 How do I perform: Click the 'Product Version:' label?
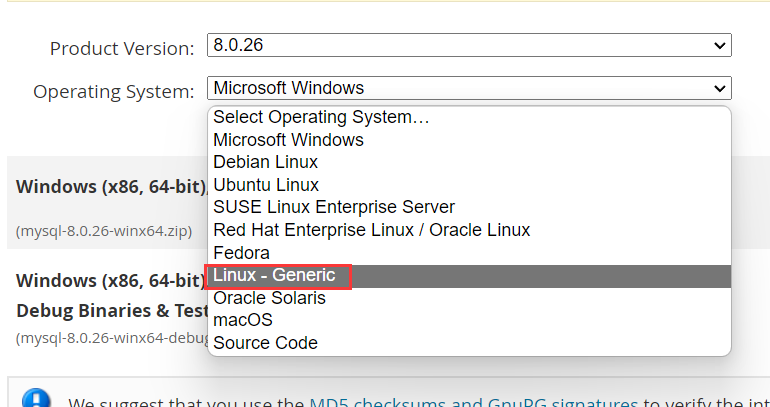122,49
